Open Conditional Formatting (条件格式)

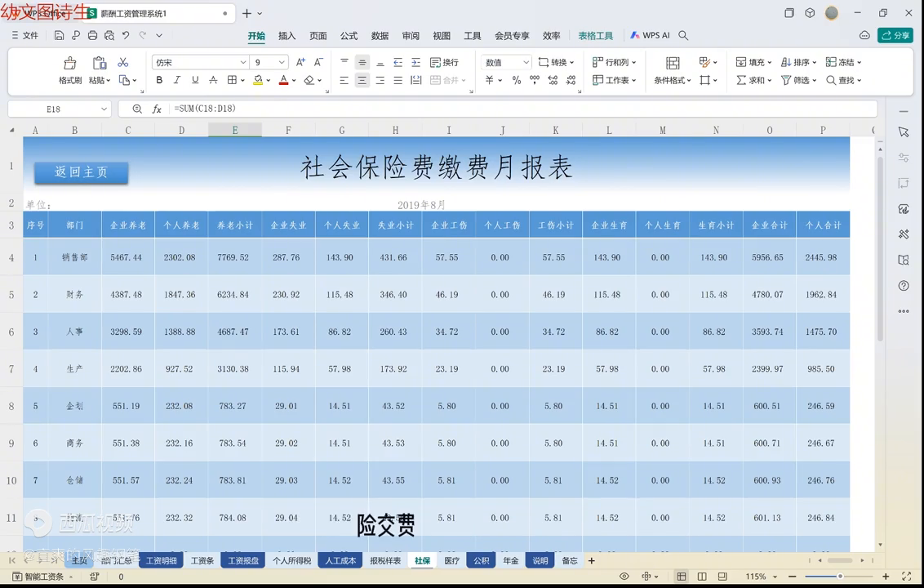[x=672, y=71]
